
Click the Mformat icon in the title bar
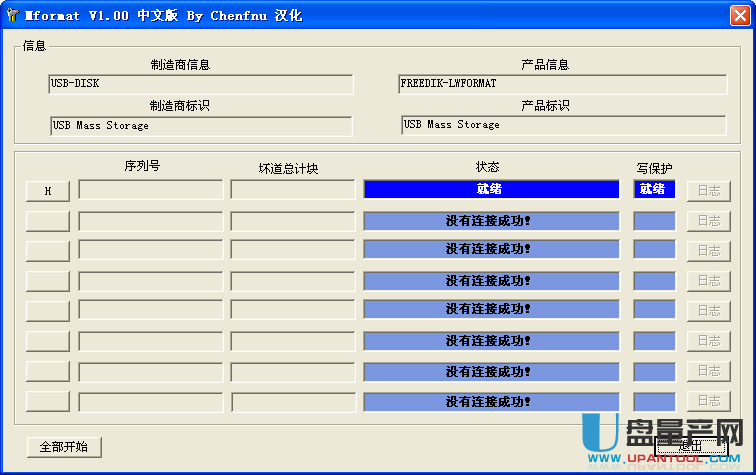[x=12, y=15]
